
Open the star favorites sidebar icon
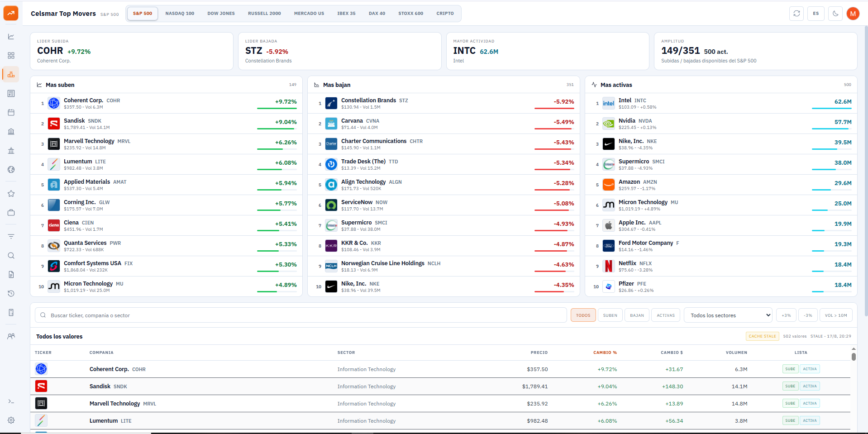[x=11, y=194]
